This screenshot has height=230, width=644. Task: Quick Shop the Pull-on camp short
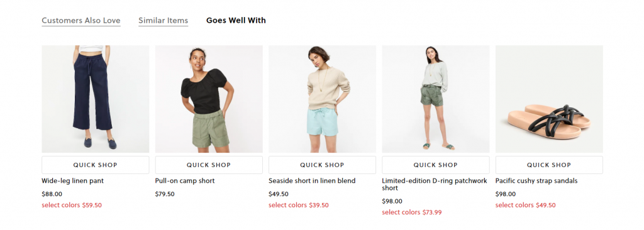coord(209,165)
